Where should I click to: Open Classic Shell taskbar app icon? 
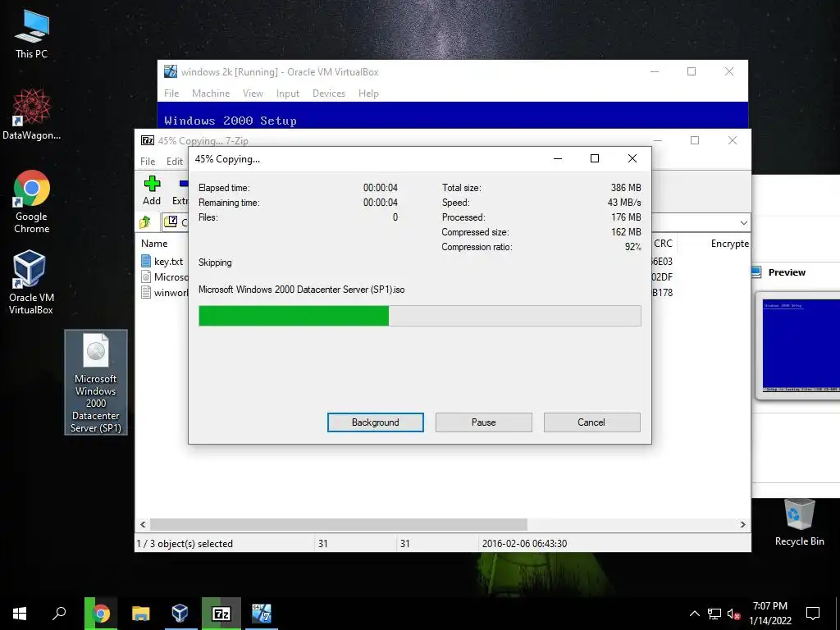coord(262,614)
